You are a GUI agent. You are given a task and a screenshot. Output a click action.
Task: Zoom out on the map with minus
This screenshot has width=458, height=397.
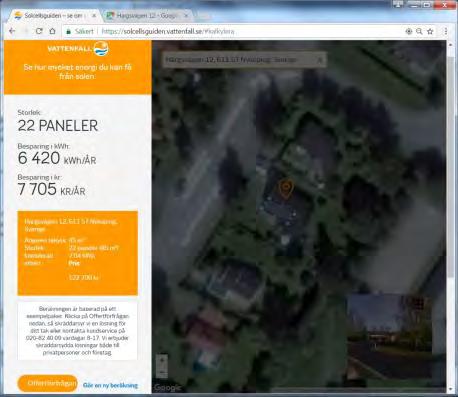pyautogui.click(x=162, y=372)
